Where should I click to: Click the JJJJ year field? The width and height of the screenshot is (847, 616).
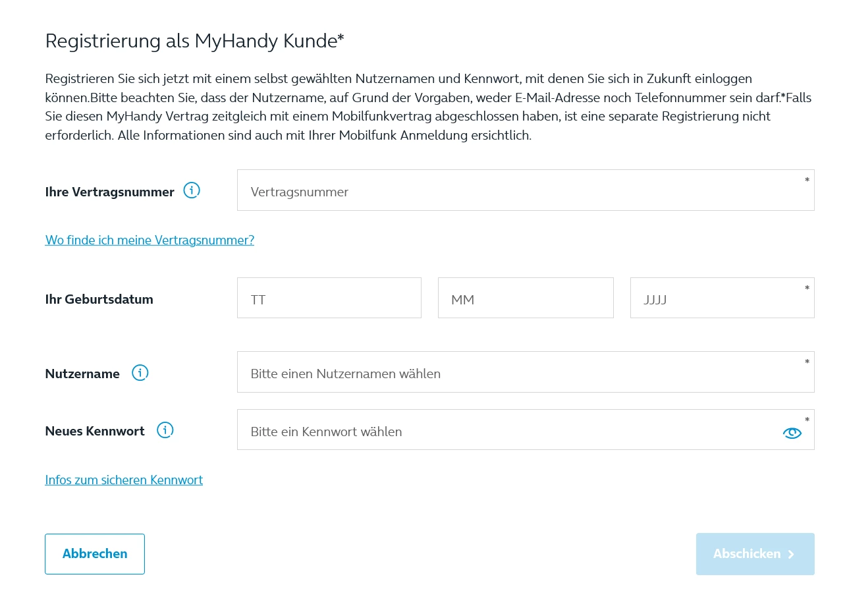coord(721,298)
